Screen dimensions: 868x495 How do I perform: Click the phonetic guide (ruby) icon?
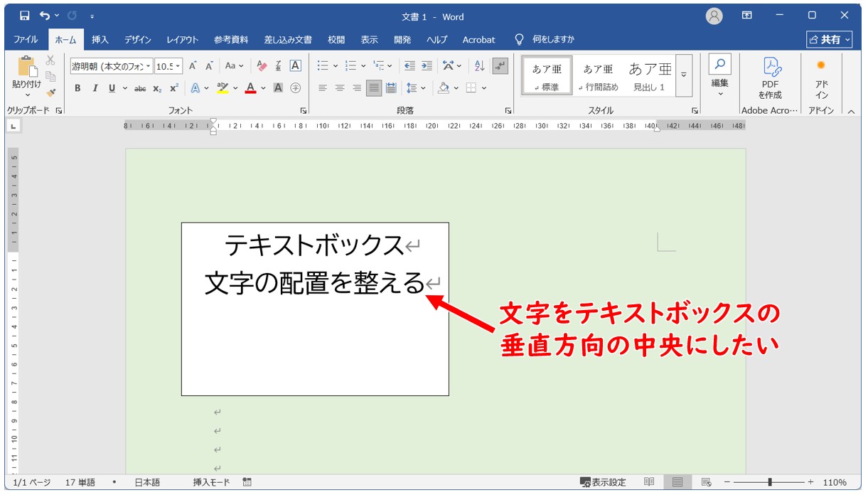279,66
